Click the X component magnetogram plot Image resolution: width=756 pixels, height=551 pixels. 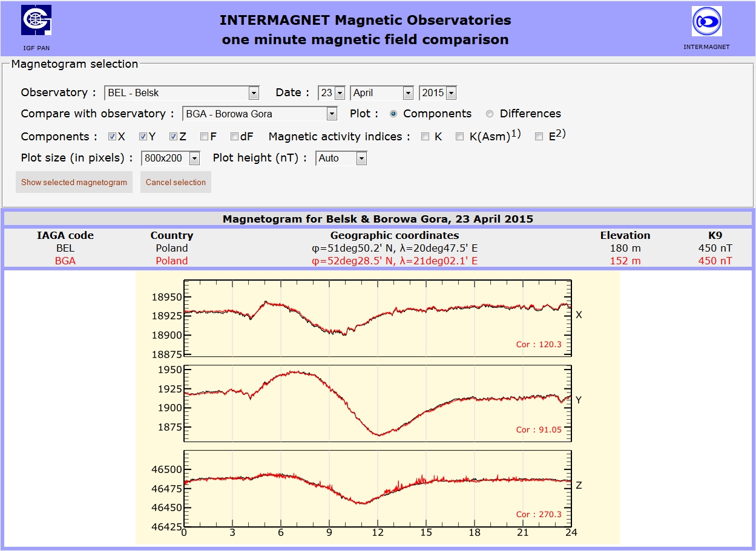coord(378,318)
